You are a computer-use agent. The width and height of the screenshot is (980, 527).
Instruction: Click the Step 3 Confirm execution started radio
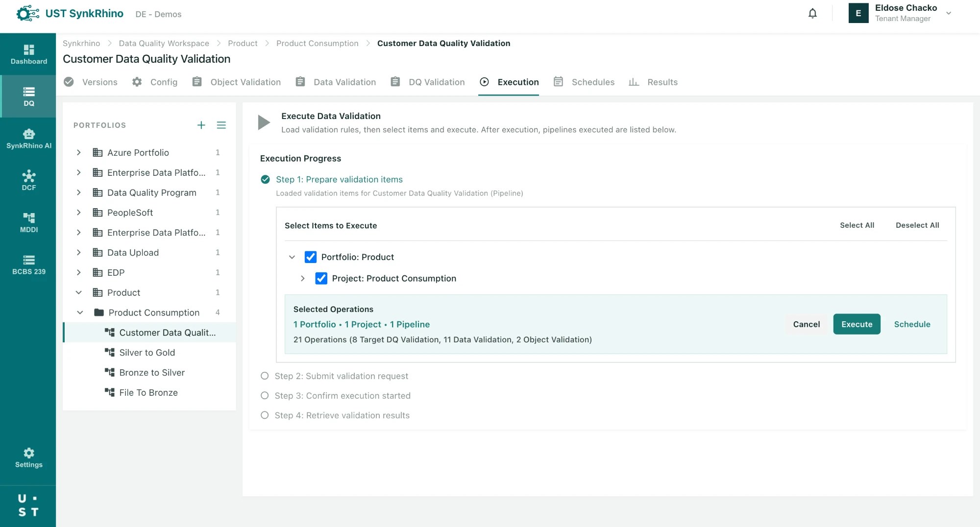tap(265, 396)
